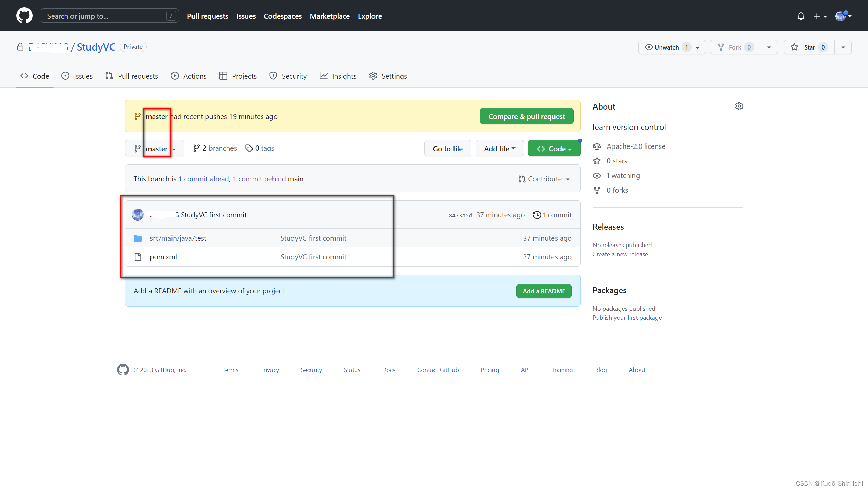This screenshot has width=868, height=489.
Task: Open footer Status link
Action: 352,370
